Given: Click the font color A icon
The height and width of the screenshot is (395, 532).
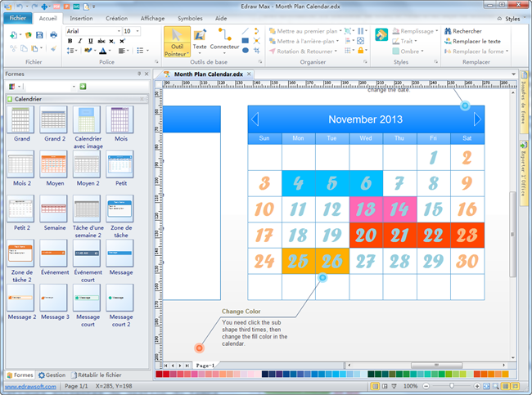Looking at the screenshot, I should [x=103, y=51].
